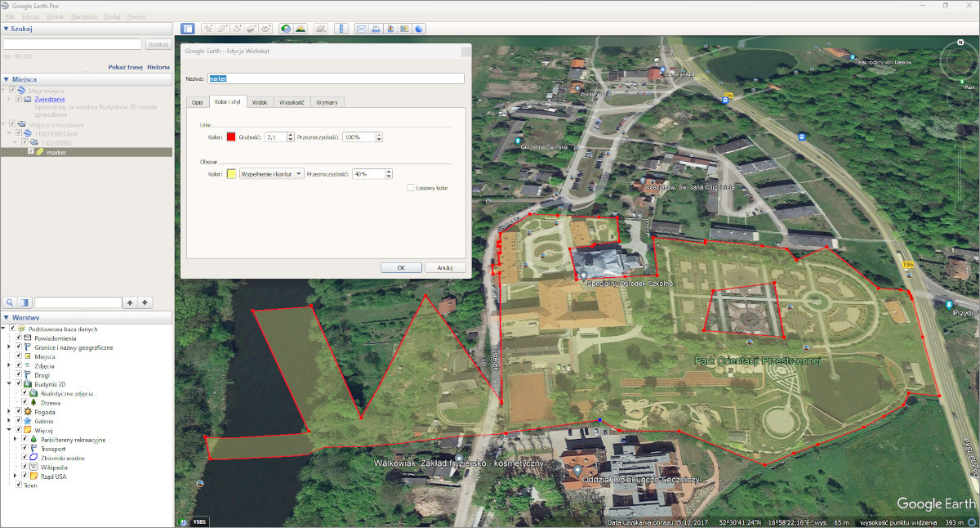Image resolution: width=980 pixels, height=528 pixels.
Task: Click the View in Google Maps icon
Action: coord(405,29)
